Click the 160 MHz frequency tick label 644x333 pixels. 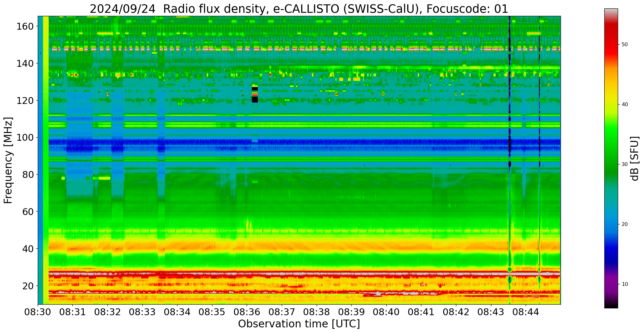(x=25, y=27)
